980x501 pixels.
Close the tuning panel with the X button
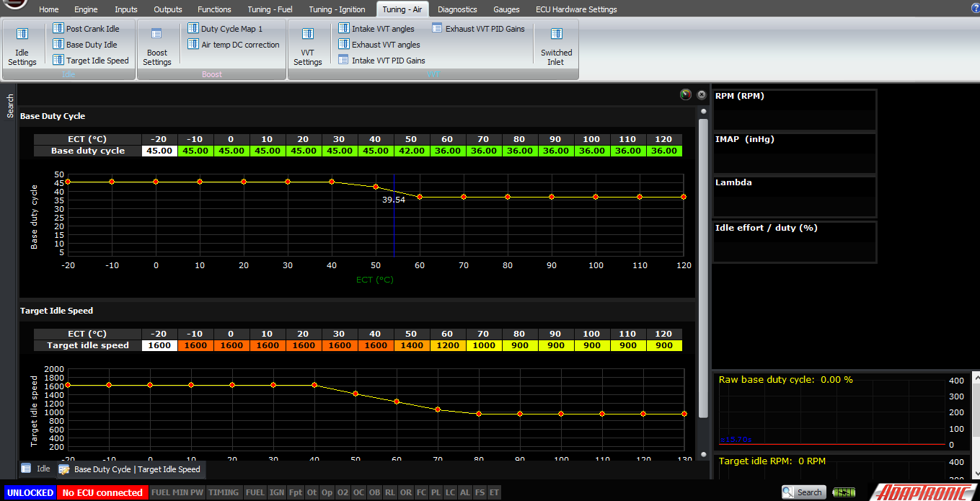[702, 94]
